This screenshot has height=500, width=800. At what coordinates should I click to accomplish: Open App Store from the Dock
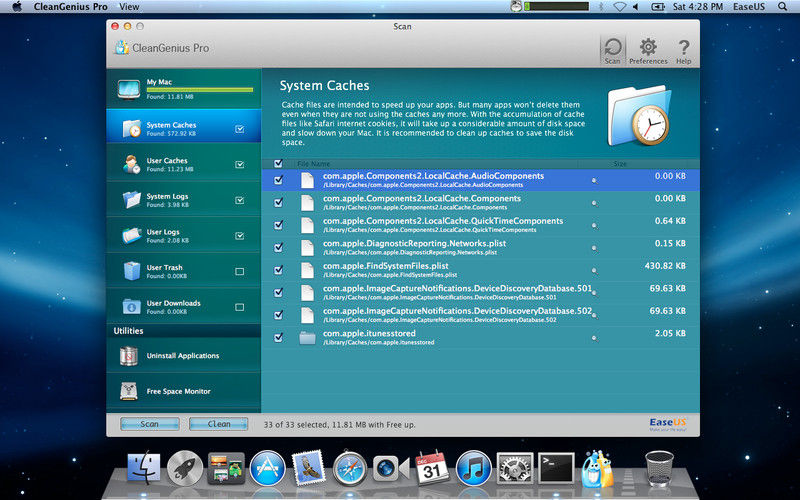tap(267, 468)
